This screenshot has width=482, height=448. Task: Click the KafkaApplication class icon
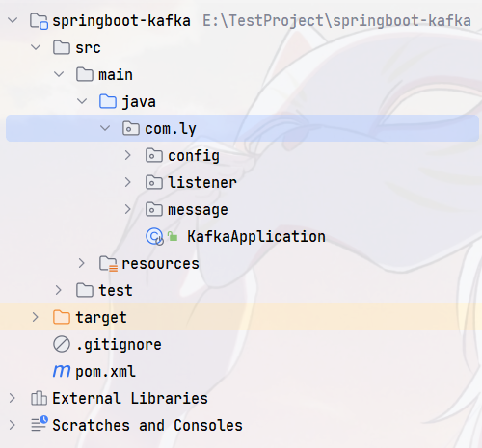[x=154, y=237]
